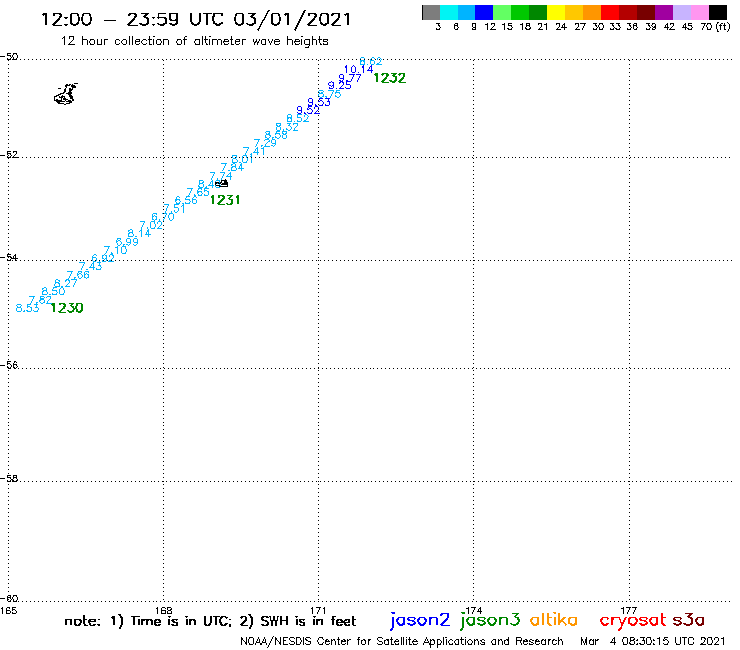Select the cryosat legend label
This screenshot has width=740, height=650.
633,620
